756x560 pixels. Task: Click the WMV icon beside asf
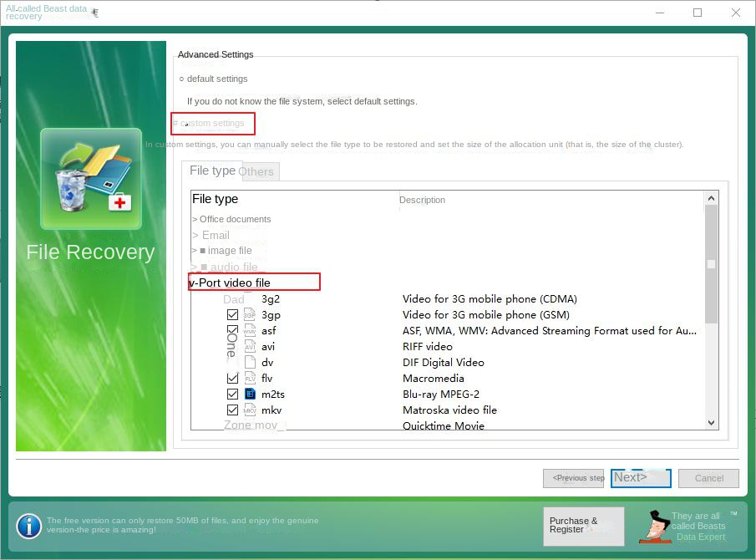(250, 330)
